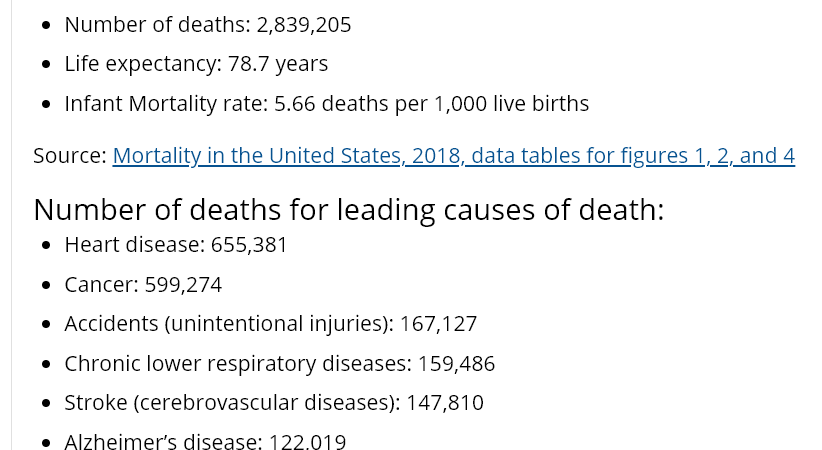The image size is (822, 450).
Task: Click the value 167,127 for Accidents
Action: (x=438, y=324)
